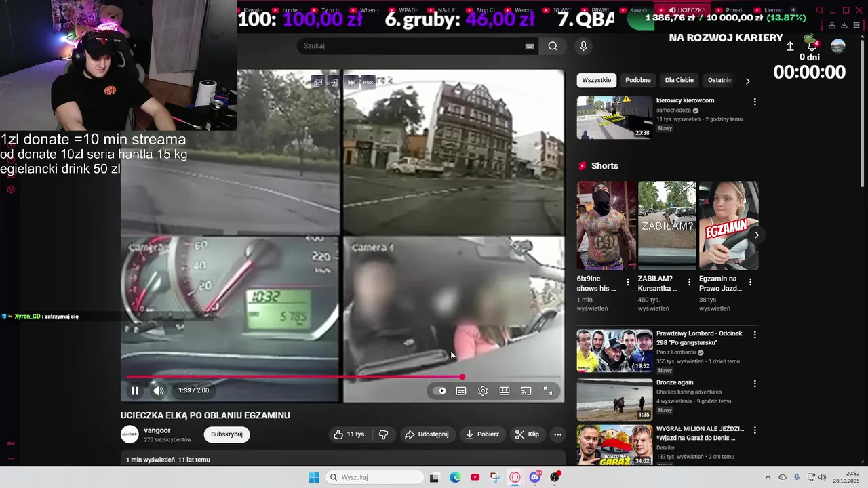Click the Pobierz download button
Image resolution: width=868 pixels, height=488 pixels.
coord(483,434)
